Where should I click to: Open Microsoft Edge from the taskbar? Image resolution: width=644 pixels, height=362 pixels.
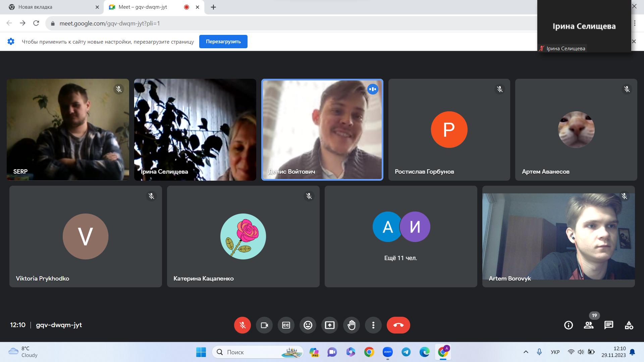tap(425, 352)
